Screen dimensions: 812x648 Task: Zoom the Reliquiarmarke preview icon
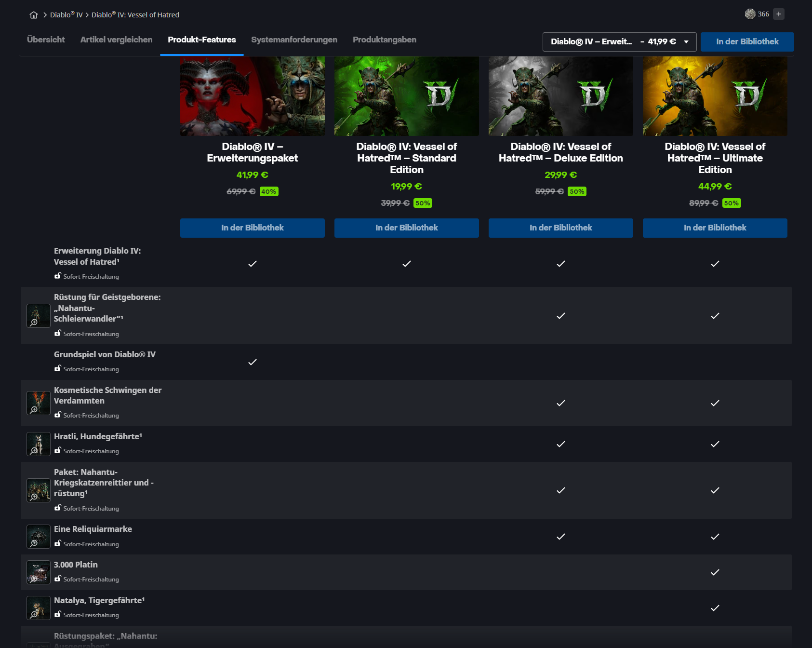pos(39,537)
